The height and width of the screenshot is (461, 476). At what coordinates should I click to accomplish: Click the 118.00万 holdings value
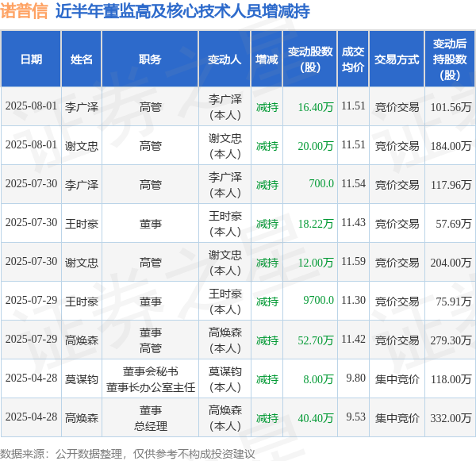point(451,379)
